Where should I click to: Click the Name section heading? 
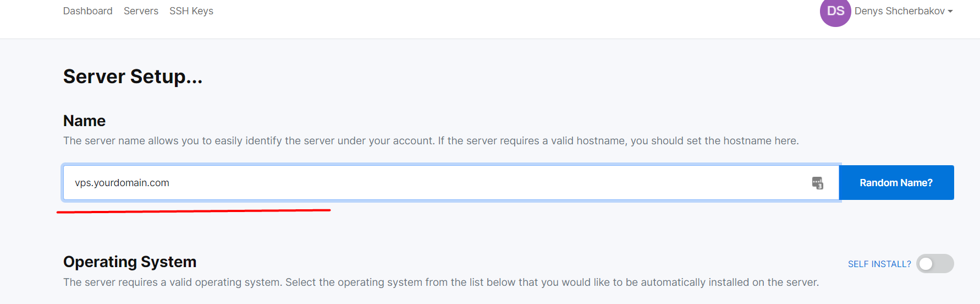point(84,121)
